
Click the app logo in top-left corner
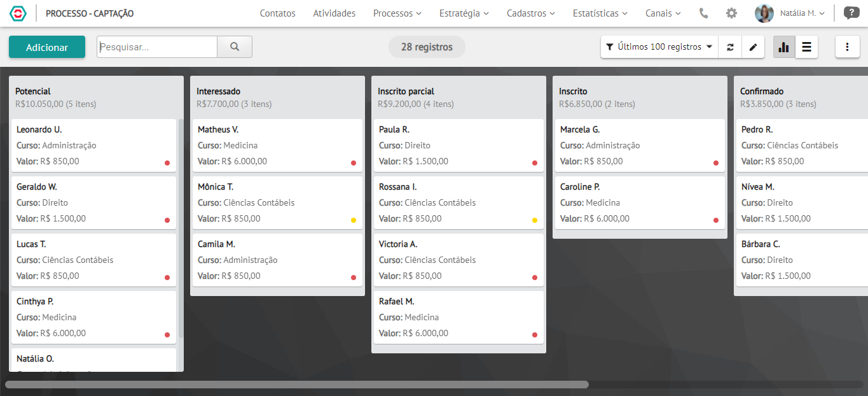coord(18,13)
